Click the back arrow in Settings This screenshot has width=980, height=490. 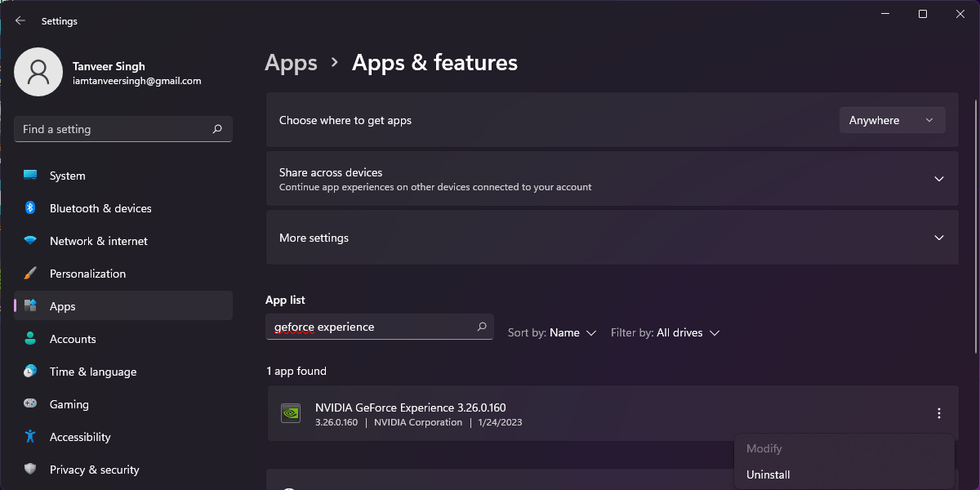[20, 20]
